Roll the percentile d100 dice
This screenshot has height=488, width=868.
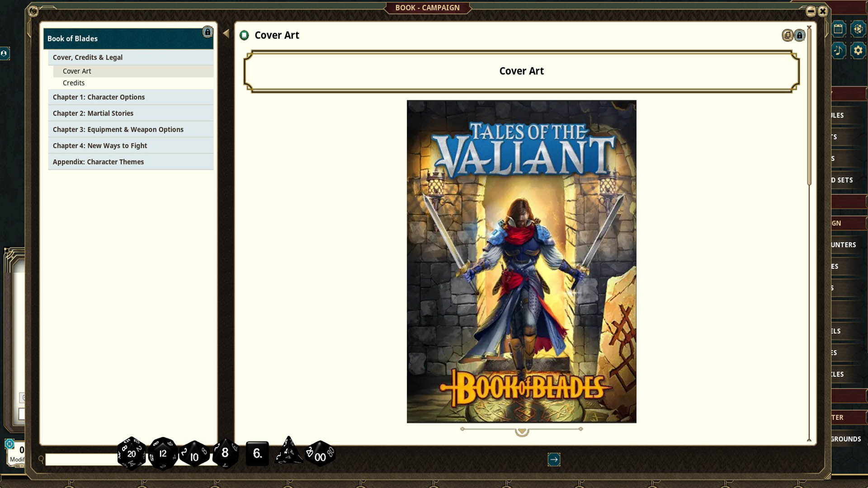coord(321,456)
